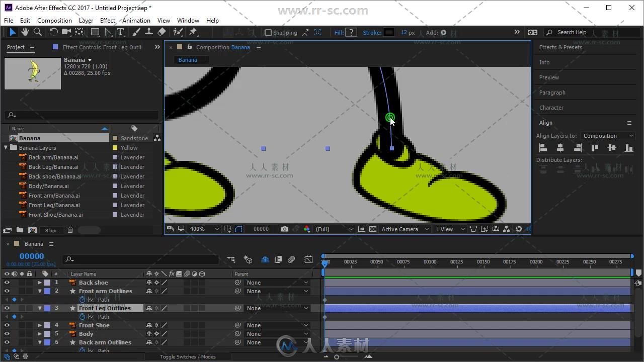The width and height of the screenshot is (644, 362).
Task: Select the Roto Brush tool
Action: coord(178,32)
